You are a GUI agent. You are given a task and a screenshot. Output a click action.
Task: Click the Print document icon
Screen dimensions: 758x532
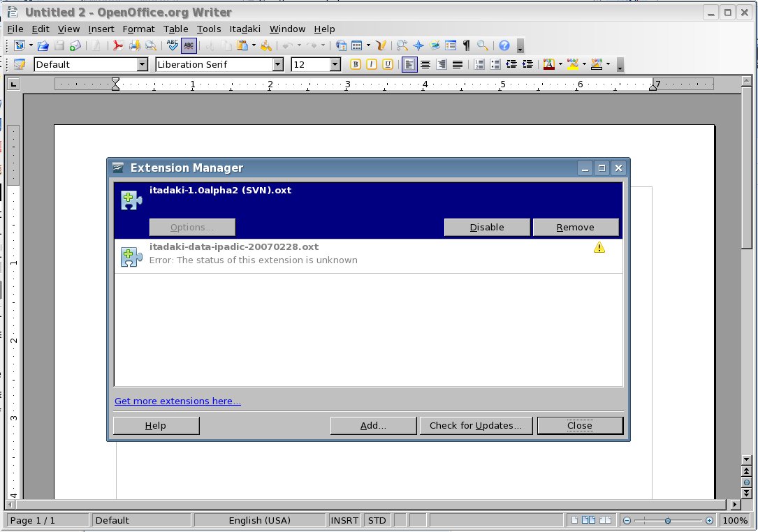point(134,46)
